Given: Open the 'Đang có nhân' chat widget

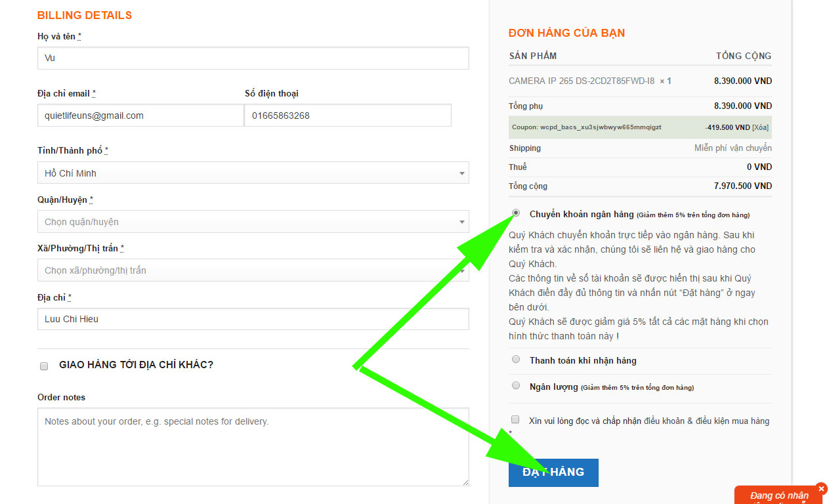Looking at the screenshot, I should pos(778,496).
